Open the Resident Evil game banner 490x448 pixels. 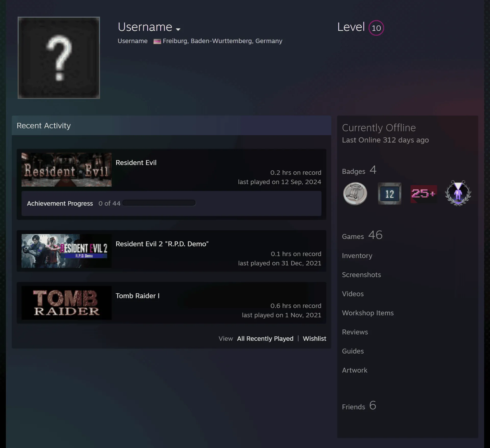66,170
